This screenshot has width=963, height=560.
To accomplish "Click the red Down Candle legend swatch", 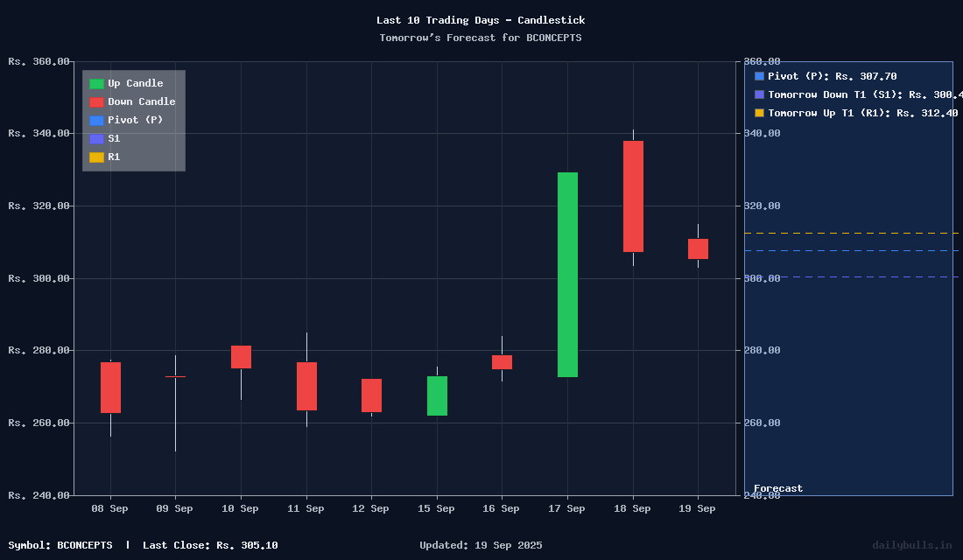I will tap(96, 102).
